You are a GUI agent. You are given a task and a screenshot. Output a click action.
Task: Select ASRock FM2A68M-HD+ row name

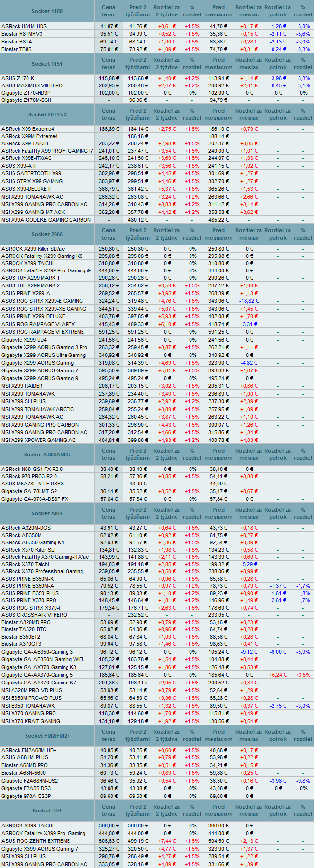pos(29,750)
